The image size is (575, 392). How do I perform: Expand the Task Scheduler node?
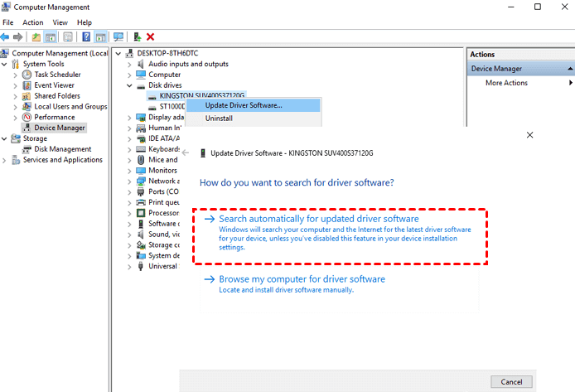(x=15, y=75)
